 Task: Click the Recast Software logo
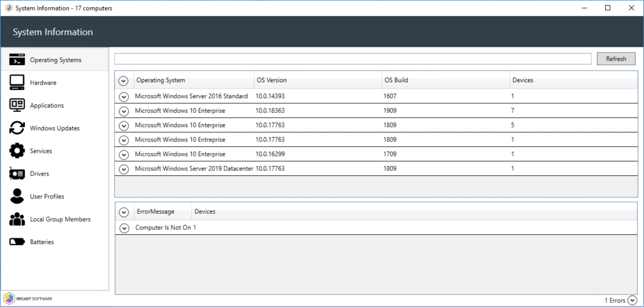(x=28, y=299)
